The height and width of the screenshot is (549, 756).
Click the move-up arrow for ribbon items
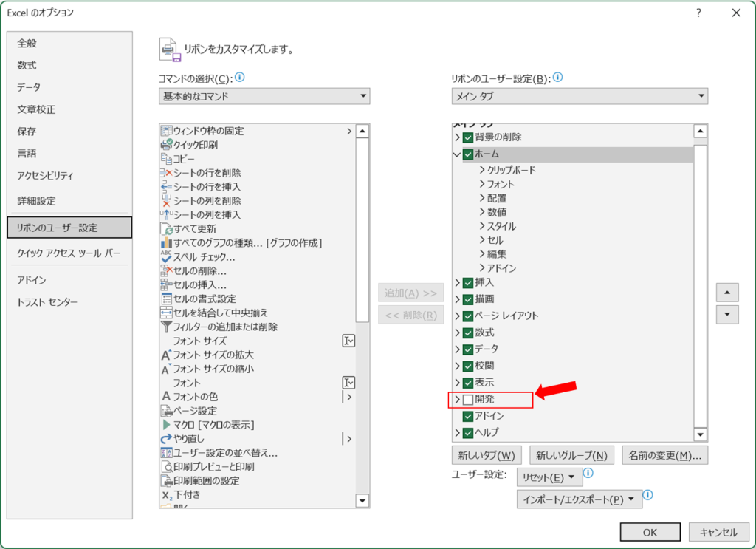click(727, 293)
